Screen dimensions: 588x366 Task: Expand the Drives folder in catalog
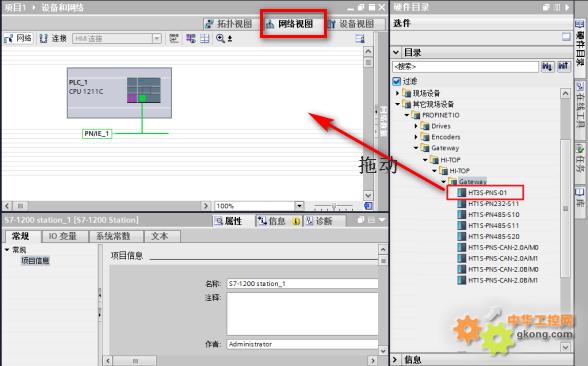click(416, 126)
